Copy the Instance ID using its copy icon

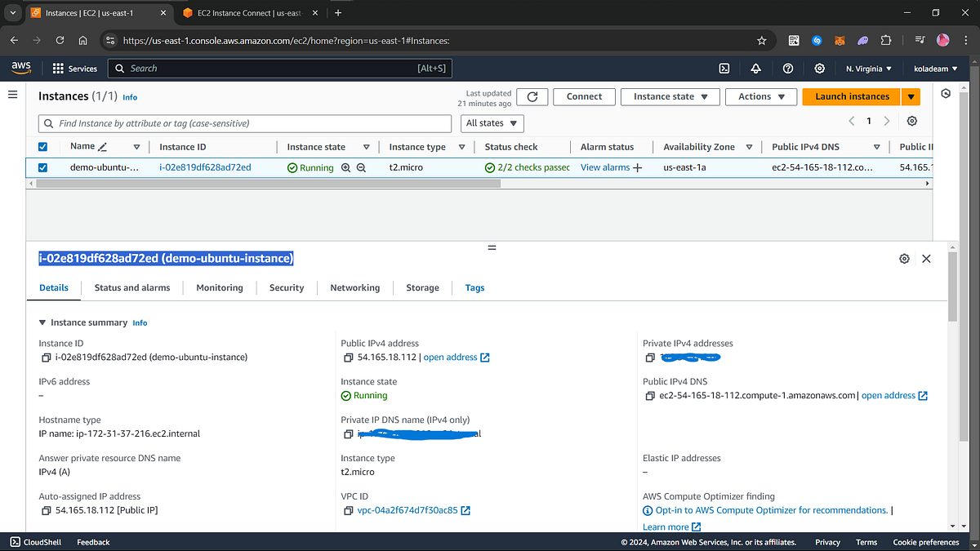pos(46,357)
